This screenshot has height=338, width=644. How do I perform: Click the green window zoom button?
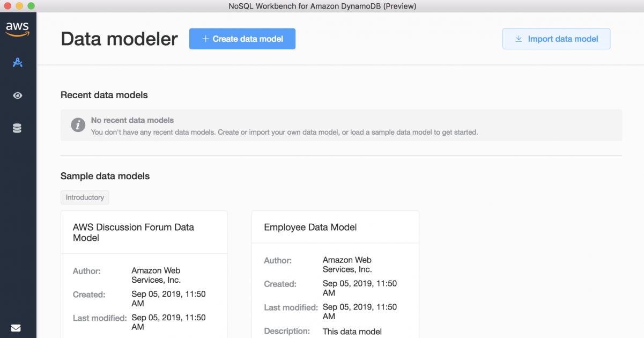tap(31, 6)
